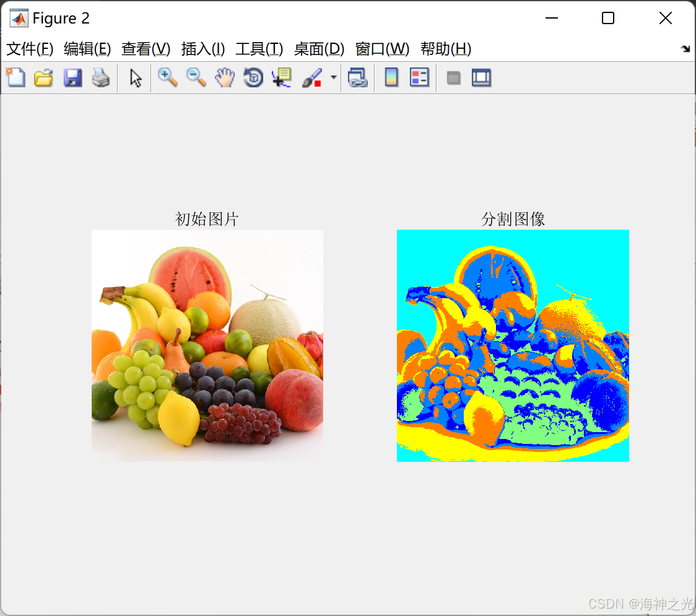The height and width of the screenshot is (616, 696).
Task: Open the 工具(T) menu
Action: tap(259, 49)
